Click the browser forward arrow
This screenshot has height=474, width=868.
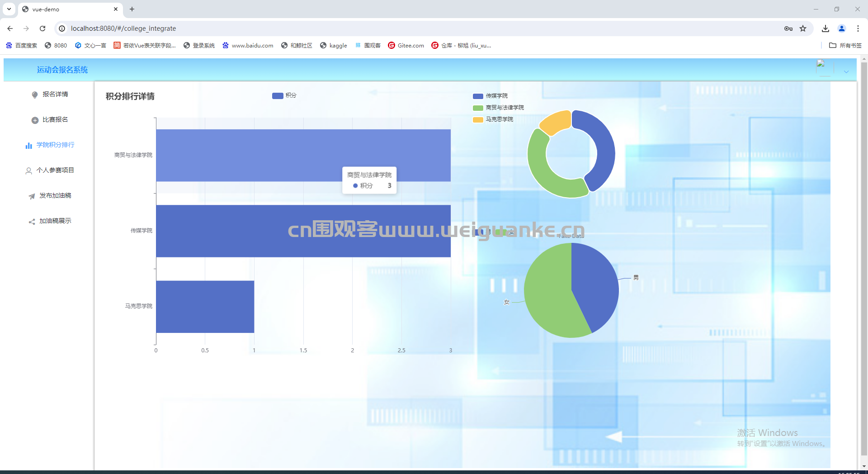pos(26,28)
